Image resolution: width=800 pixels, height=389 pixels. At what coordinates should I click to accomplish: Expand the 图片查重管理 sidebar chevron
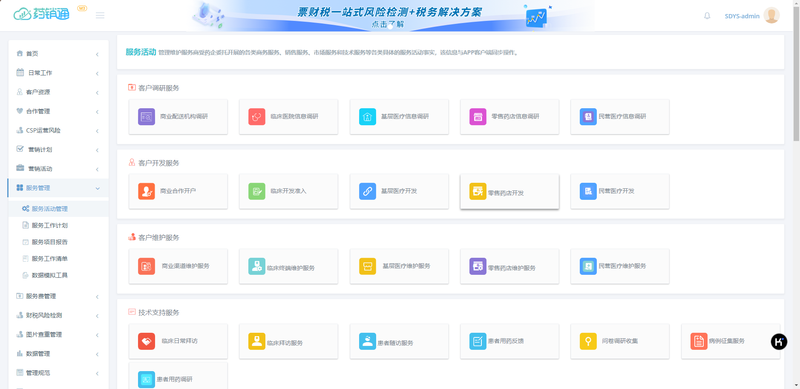97,335
